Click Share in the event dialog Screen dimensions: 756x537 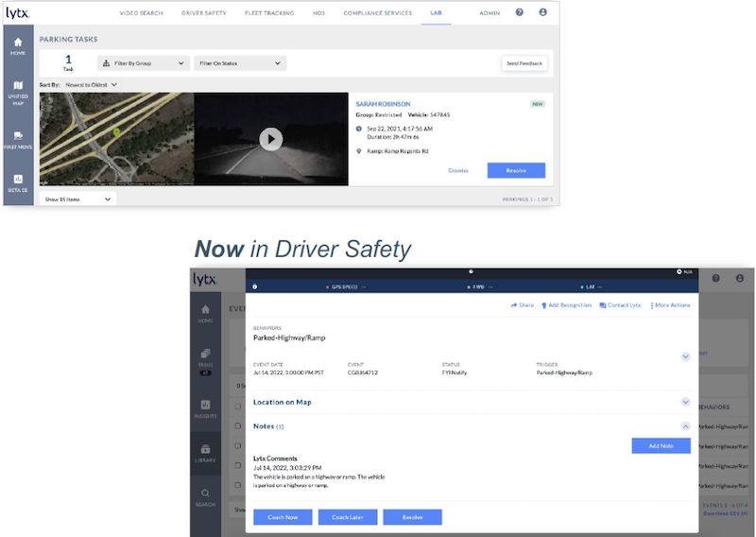tap(523, 305)
